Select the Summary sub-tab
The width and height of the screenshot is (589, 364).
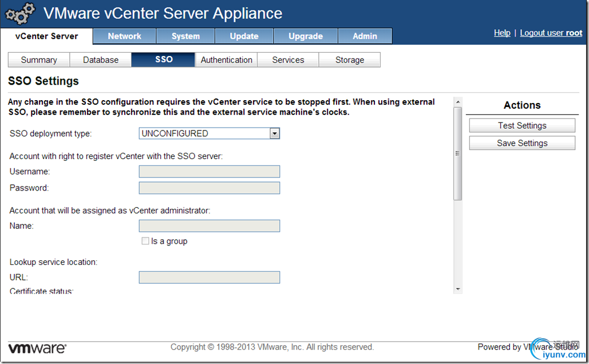[39, 60]
